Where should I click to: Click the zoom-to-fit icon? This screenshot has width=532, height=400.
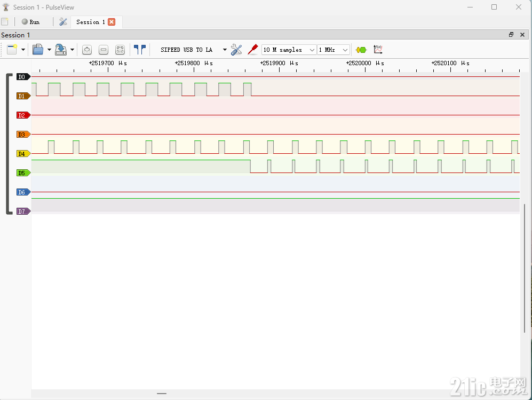click(120, 50)
